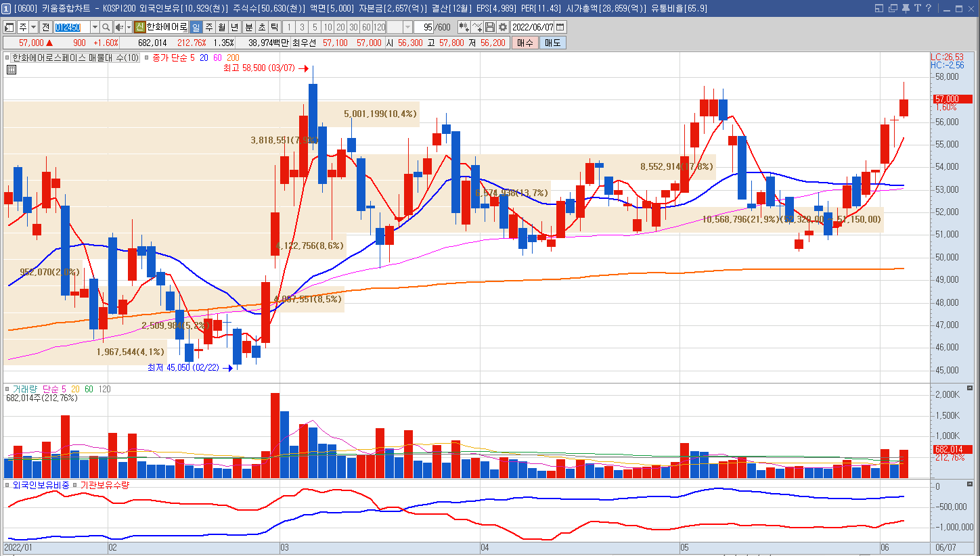980x556 pixels.
Task: Toggle the 매물대 indicator marker square
Action: pos(8,58)
